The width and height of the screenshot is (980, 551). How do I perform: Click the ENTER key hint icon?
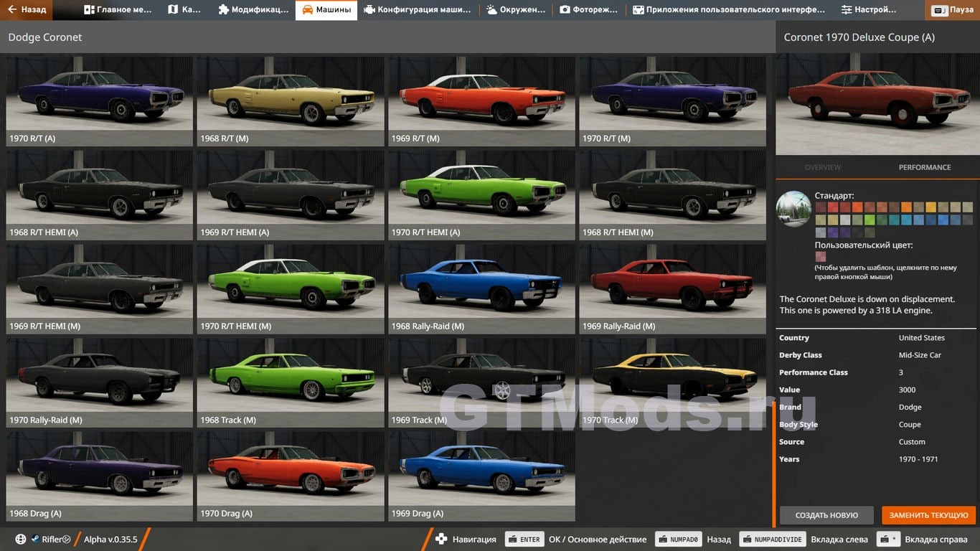click(524, 540)
